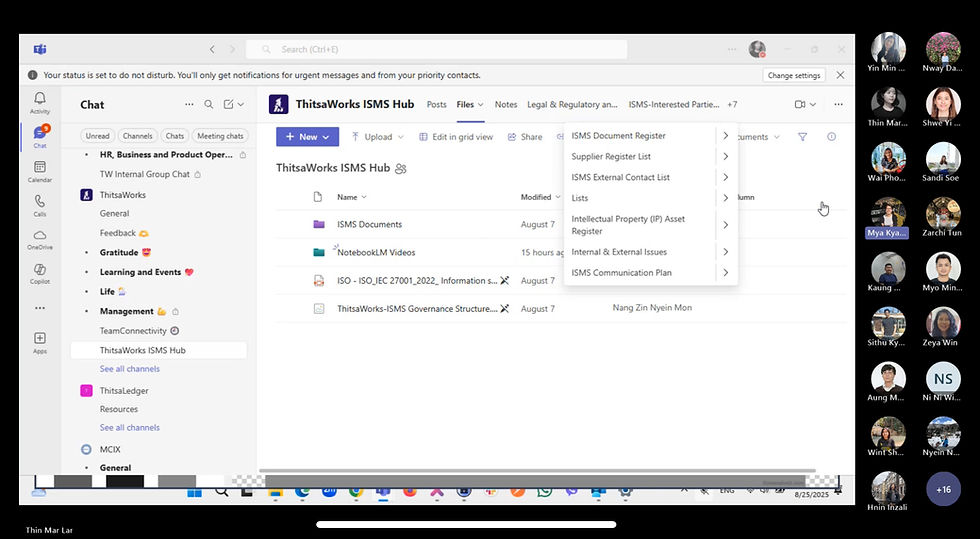This screenshot has width=980, height=539.
Task: Open the Apps plus icon
Action: (x=39, y=338)
